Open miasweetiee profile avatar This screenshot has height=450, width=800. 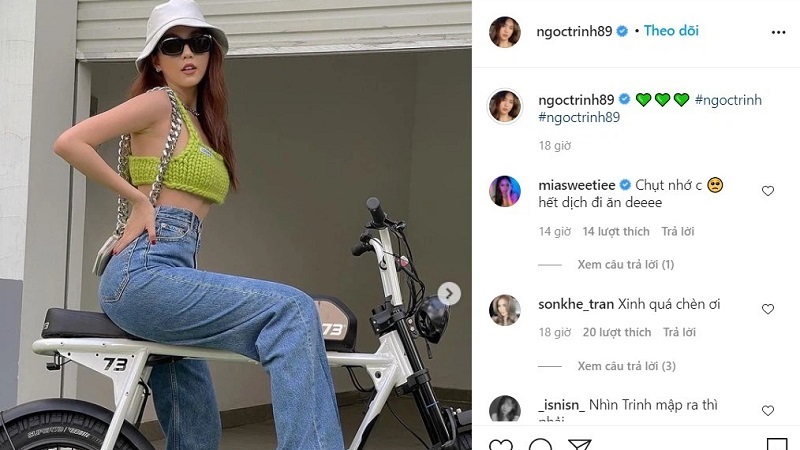pyautogui.click(x=505, y=191)
